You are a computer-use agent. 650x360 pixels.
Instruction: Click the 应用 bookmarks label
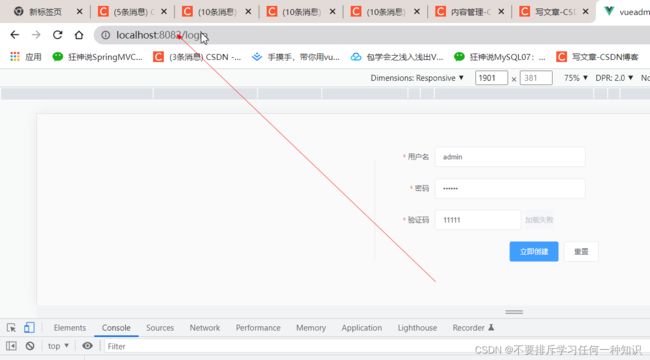point(33,57)
